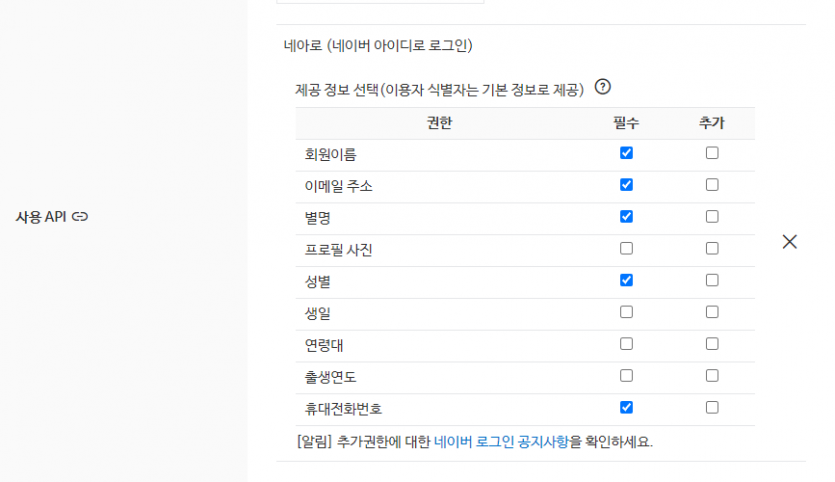Viewport: 835px width, 482px height.
Task: Check 필수 checkbox for 생일
Action: 626,312
